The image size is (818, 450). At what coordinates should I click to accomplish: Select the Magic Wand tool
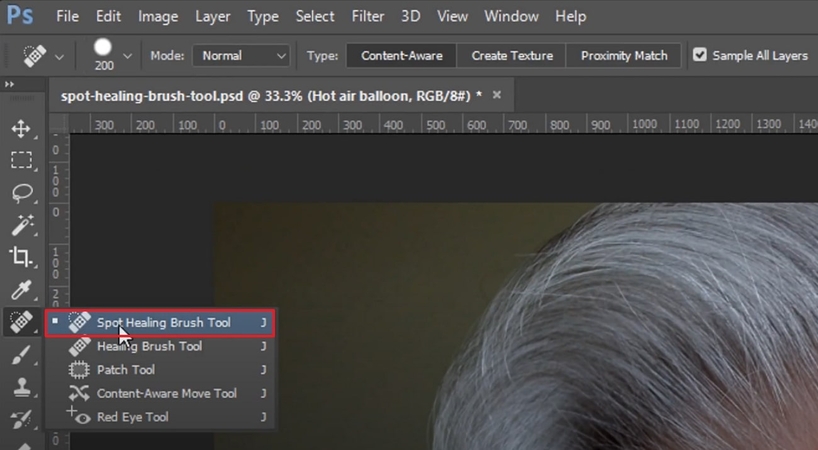point(21,225)
